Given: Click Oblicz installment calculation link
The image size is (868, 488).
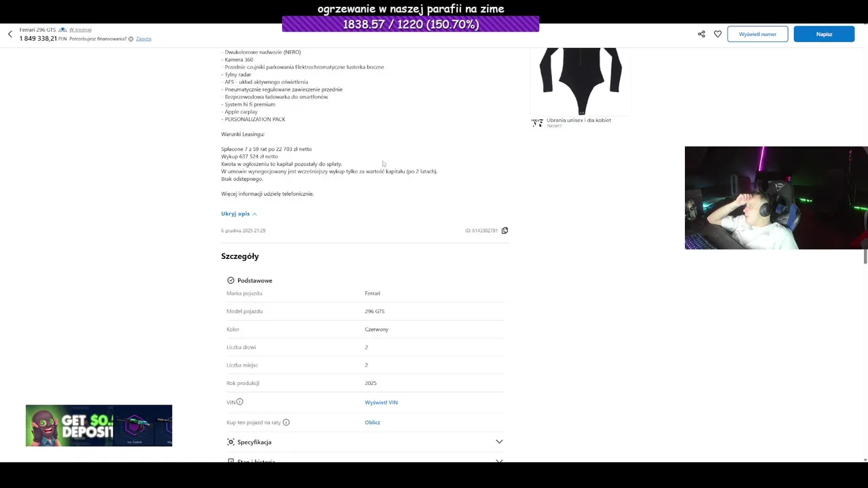Looking at the screenshot, I should 372,422.
